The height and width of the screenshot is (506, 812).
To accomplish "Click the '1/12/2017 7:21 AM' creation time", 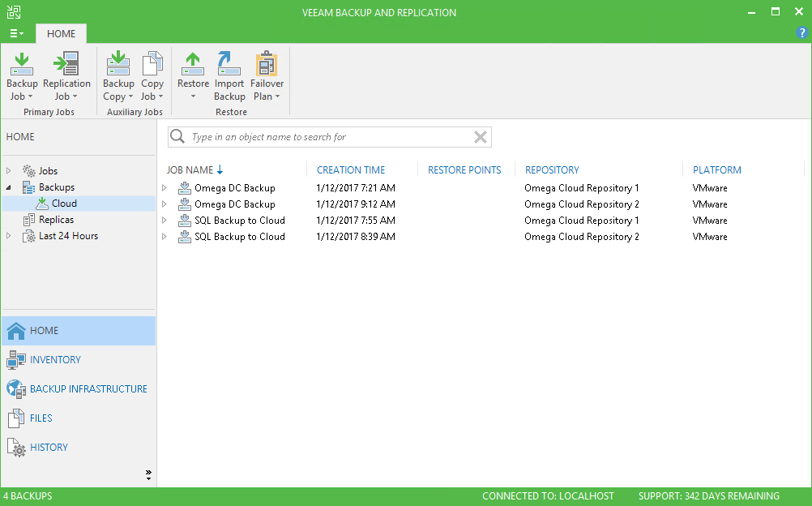I will [x=356, y=188].
